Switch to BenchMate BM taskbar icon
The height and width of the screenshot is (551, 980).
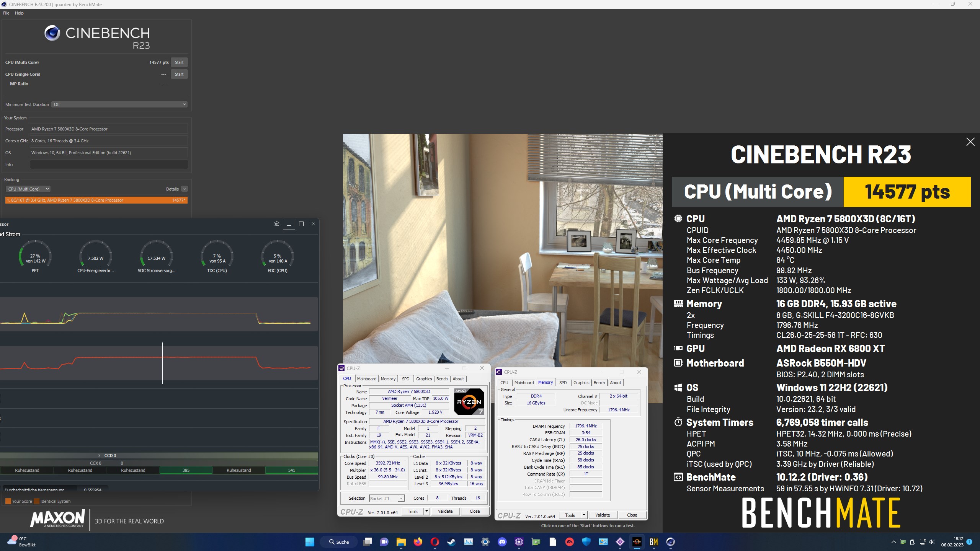653,542
